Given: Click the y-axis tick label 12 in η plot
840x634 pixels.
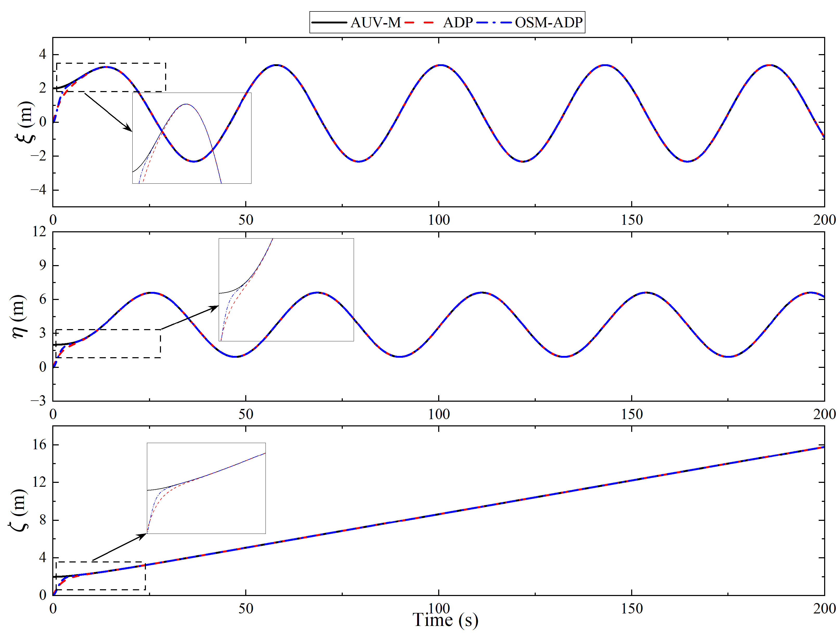Looking at the screenshot, I should (x=39, y=231).
